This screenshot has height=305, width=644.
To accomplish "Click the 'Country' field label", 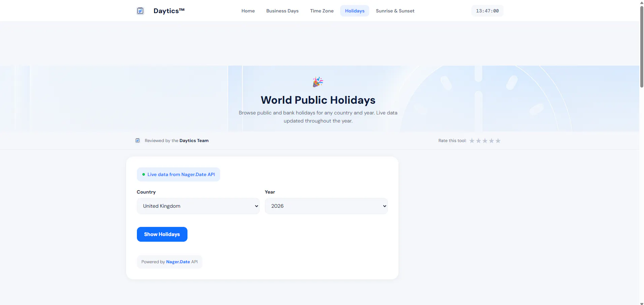I will click(x=146, y=192).
